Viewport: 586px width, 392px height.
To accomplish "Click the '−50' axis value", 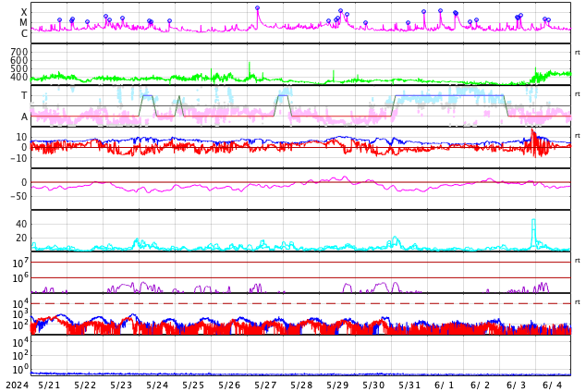I will click(18, 196).
